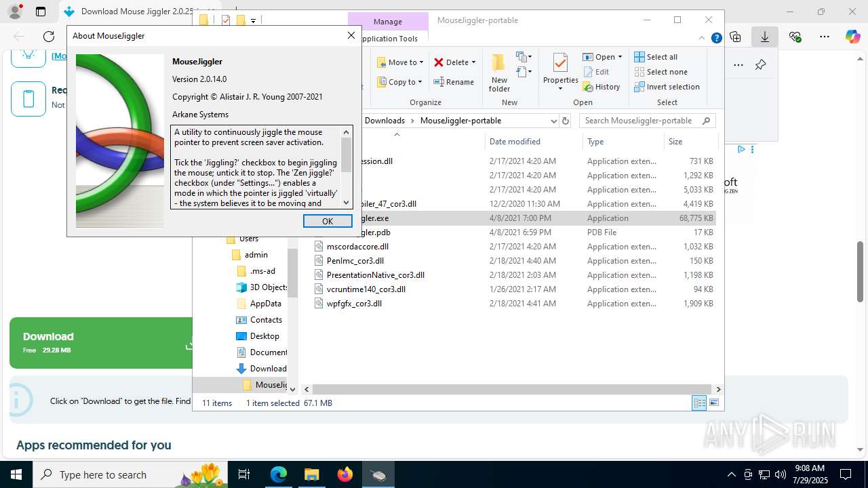Open Explorer Help question mark icon
This screenshot has height=488, width=868.
(x=716, y=38)
